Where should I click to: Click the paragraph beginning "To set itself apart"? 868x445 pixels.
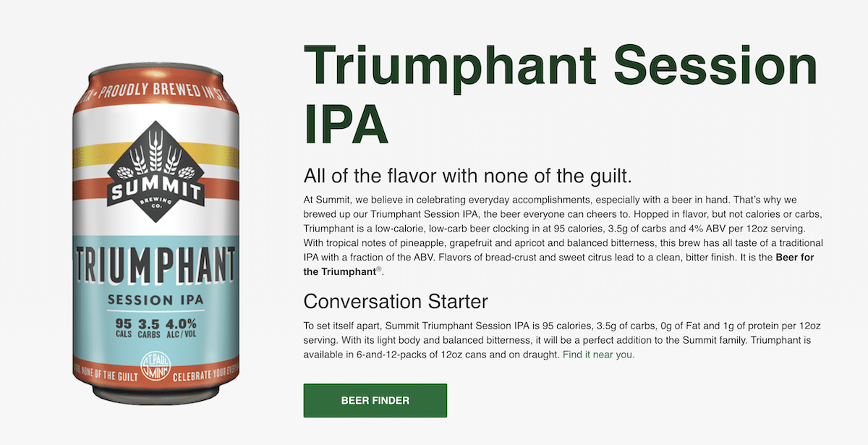[562, 341]
